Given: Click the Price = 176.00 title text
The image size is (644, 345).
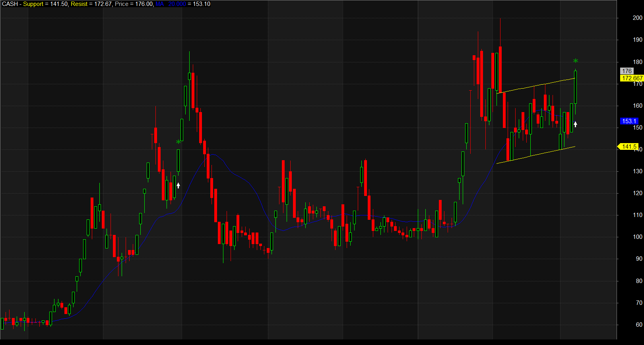Looking at the screenshot, I should (134, 4).
